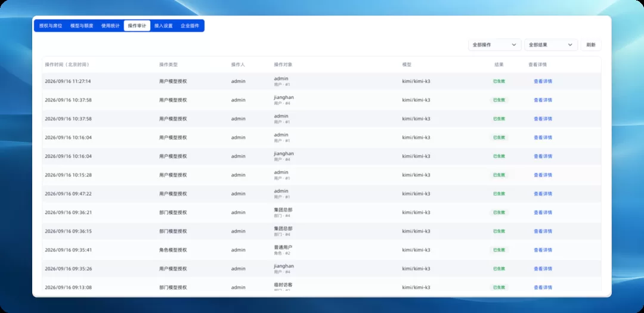Screen dimensions: 644x313
Task: Switch to the 授权与席位 tab
Action: tap(51, 26)
